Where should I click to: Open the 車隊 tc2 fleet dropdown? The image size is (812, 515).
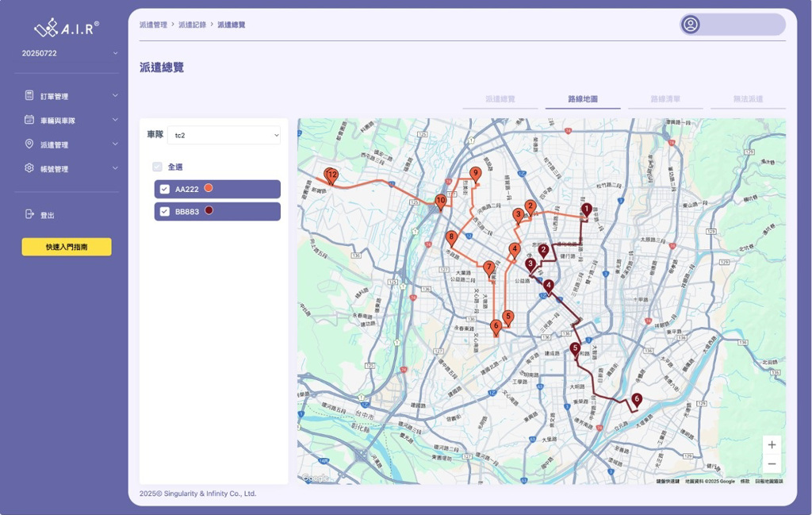pyautogui.click(x=224, y=135)
